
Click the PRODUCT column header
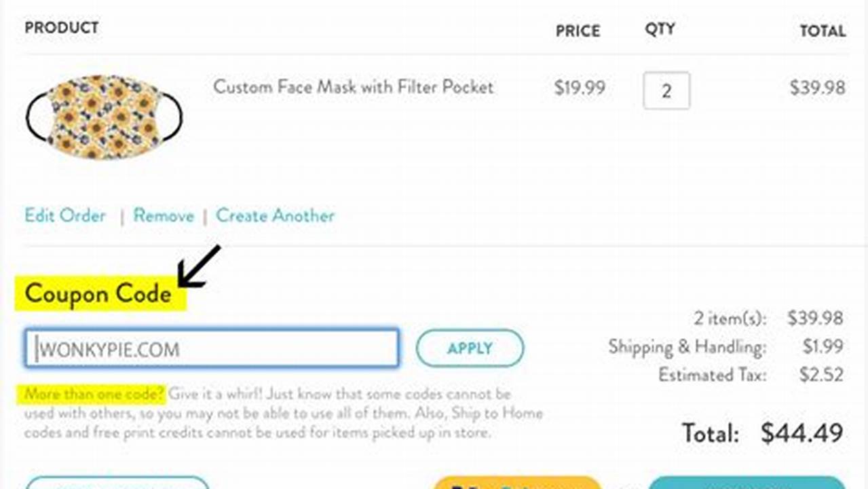click(61, 28)
